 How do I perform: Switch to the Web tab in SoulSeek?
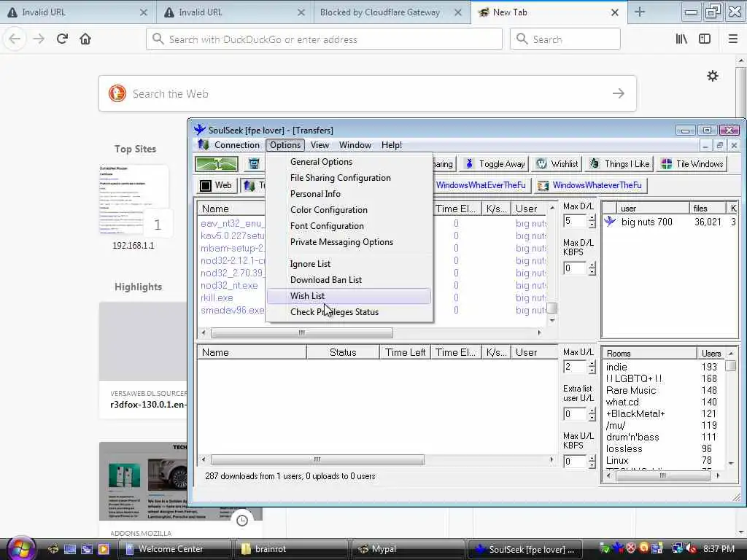[216, 185]
